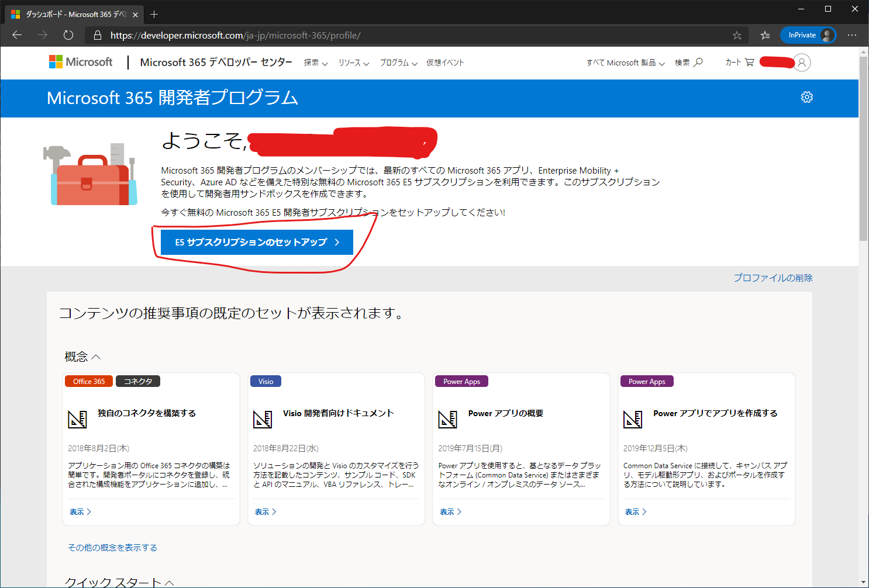Close the ダッシュボード browser tab
Screen dimensions: 869x588
click(x=136, y=15)
